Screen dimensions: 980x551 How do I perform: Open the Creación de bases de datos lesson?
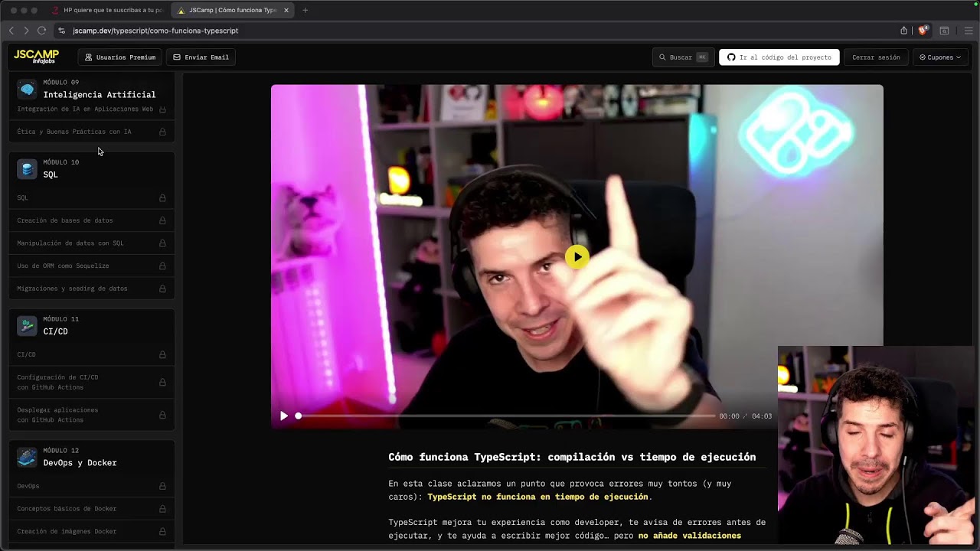click(x=92, y=220)
